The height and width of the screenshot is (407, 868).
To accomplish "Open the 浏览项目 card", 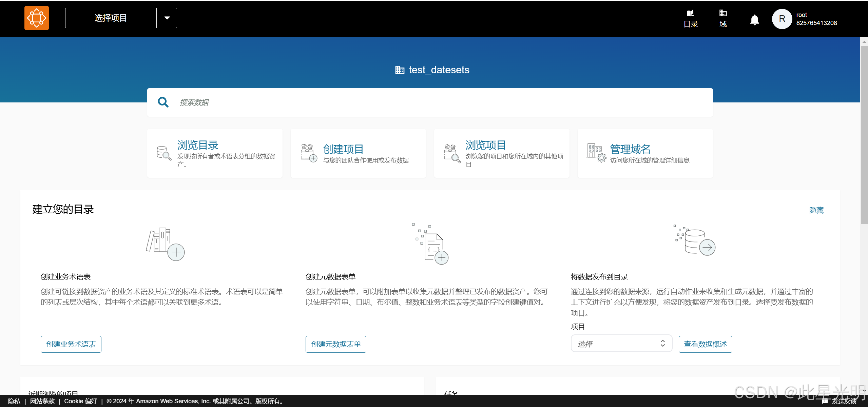I will 501,153.
